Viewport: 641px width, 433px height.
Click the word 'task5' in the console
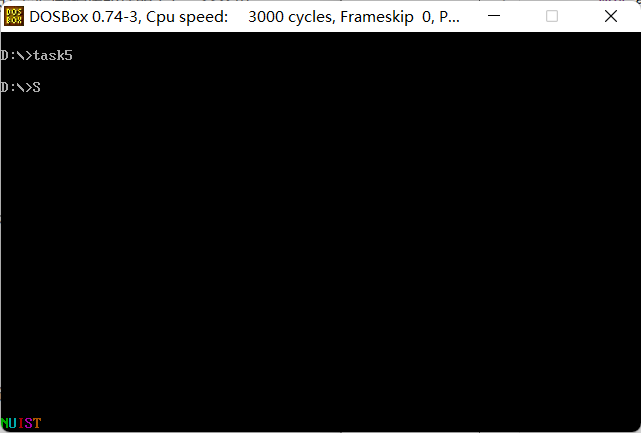pyautogui.click(x=53, y=55)
